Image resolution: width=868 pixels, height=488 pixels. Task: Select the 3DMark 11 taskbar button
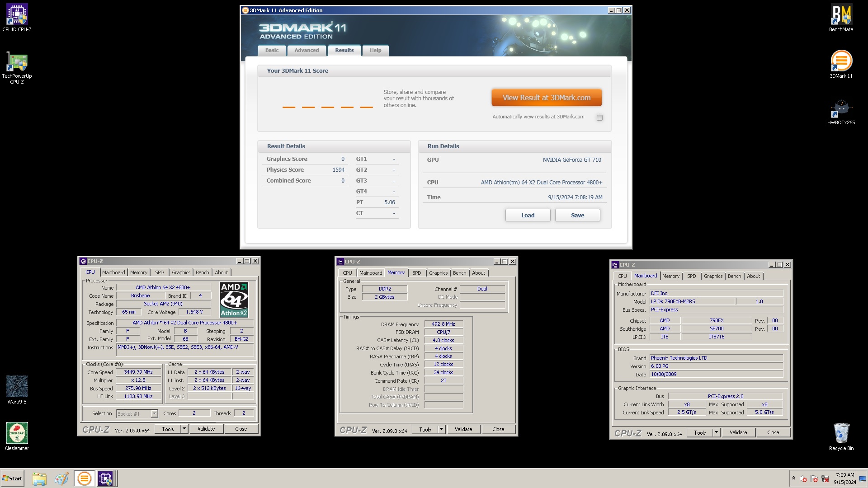click(x=84, y=479)
